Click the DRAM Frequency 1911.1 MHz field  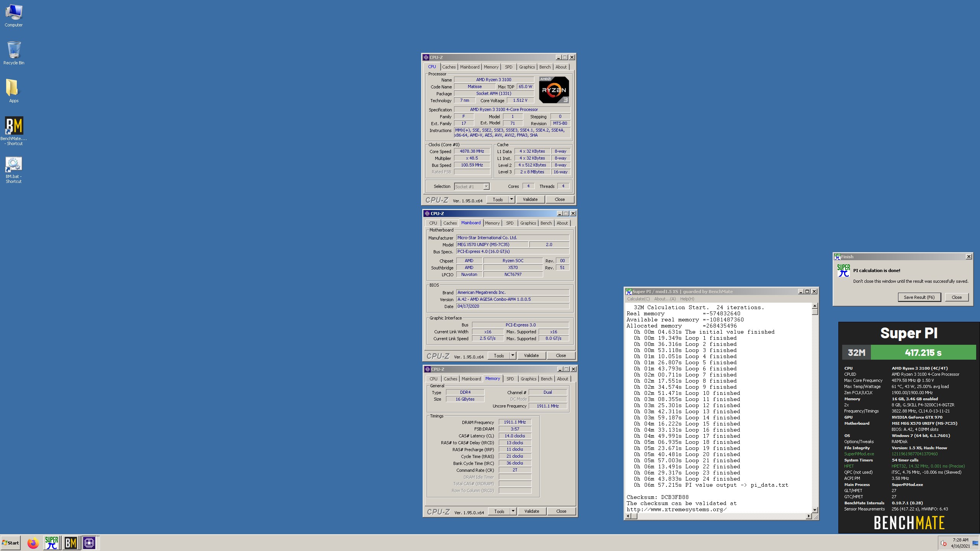(x=514, y=422)
